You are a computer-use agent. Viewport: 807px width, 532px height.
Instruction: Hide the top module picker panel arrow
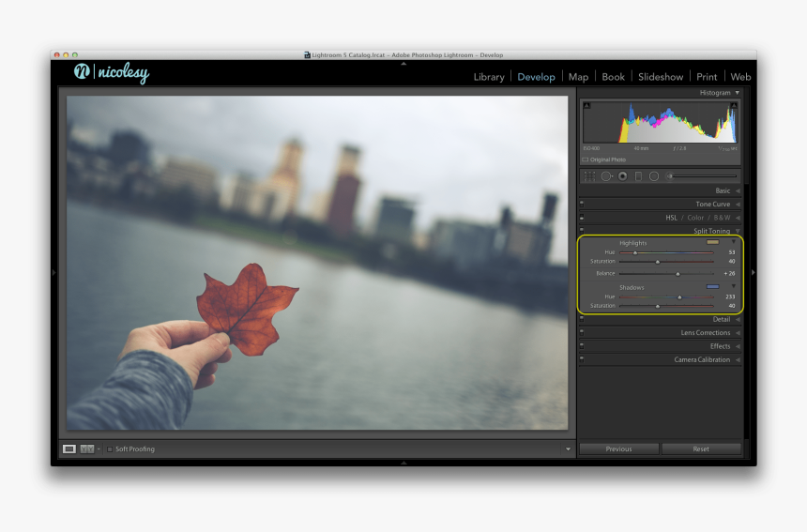[403, 63]
